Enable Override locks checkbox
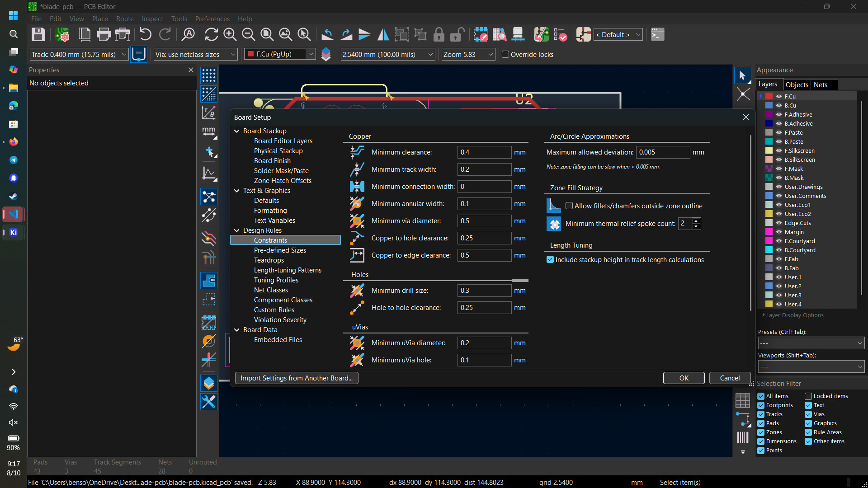This screenshot has width=868, height=488. [505, 54]
